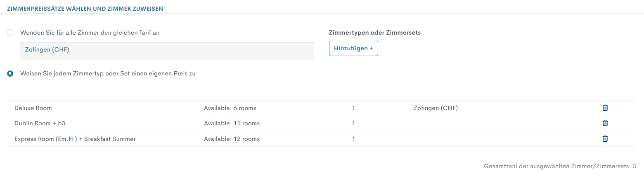Click the Deluxe Room name
The width and height of the screenshot is (644, 176).
pyautogui.click(x=33, y=108)
